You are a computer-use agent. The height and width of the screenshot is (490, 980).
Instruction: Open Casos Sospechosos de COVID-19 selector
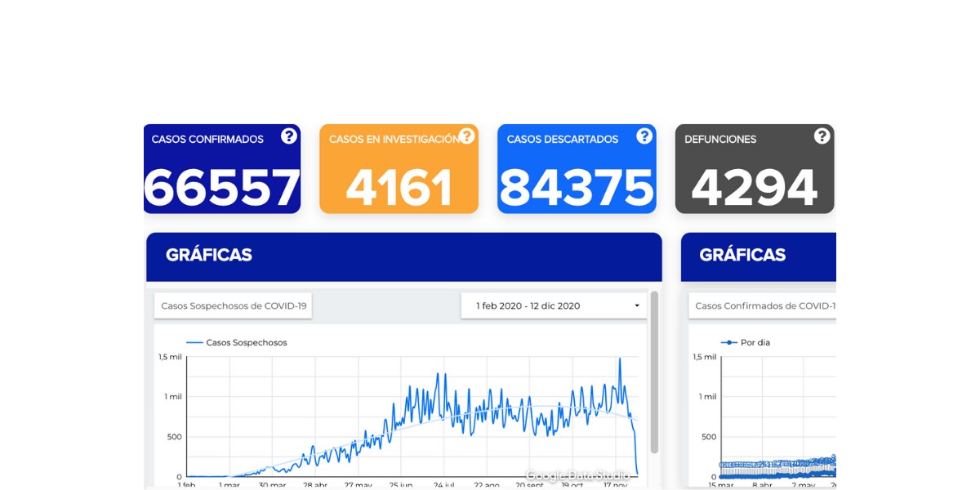234,306
